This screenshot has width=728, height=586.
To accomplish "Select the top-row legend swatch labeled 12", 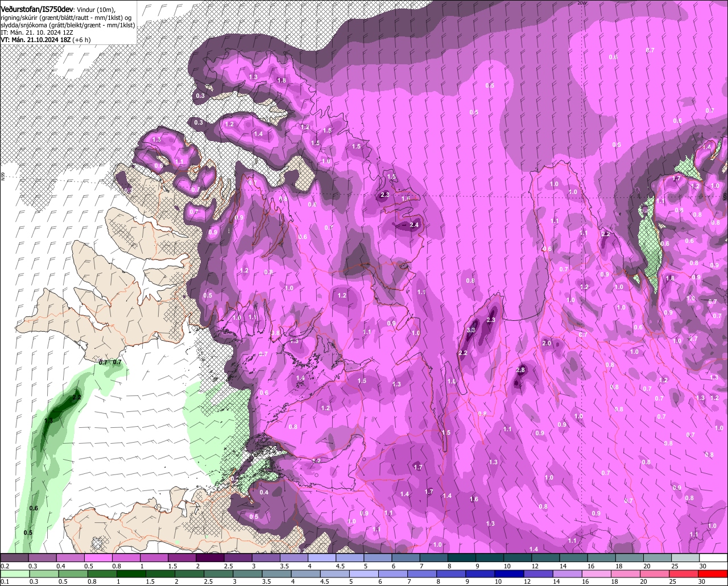I will 545,558.
